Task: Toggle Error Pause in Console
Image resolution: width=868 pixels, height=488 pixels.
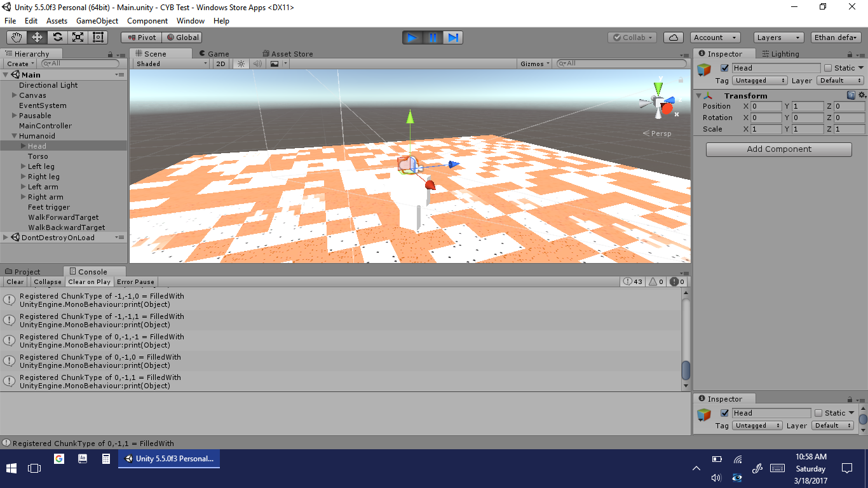Action: click(135, 281)
